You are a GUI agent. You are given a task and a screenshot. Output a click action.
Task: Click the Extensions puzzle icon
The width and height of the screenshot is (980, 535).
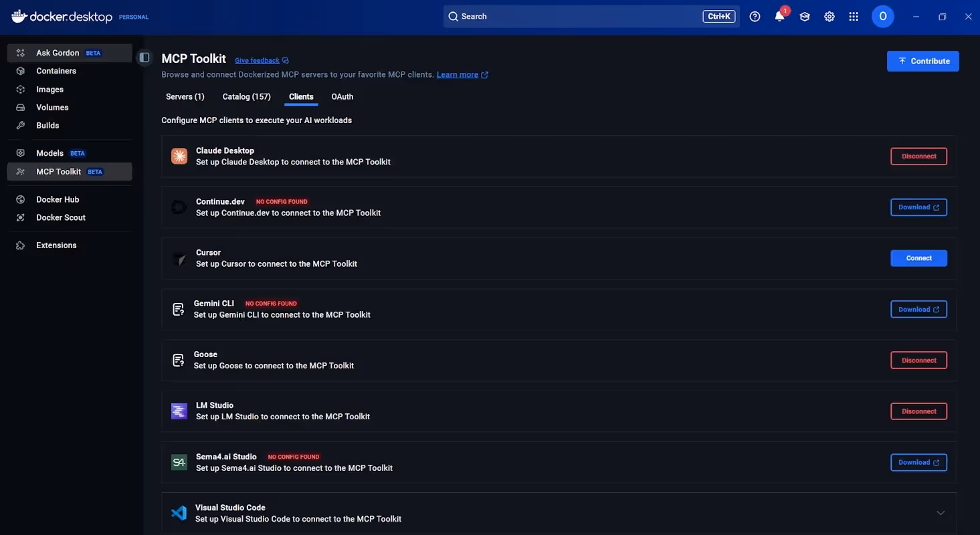21,245
